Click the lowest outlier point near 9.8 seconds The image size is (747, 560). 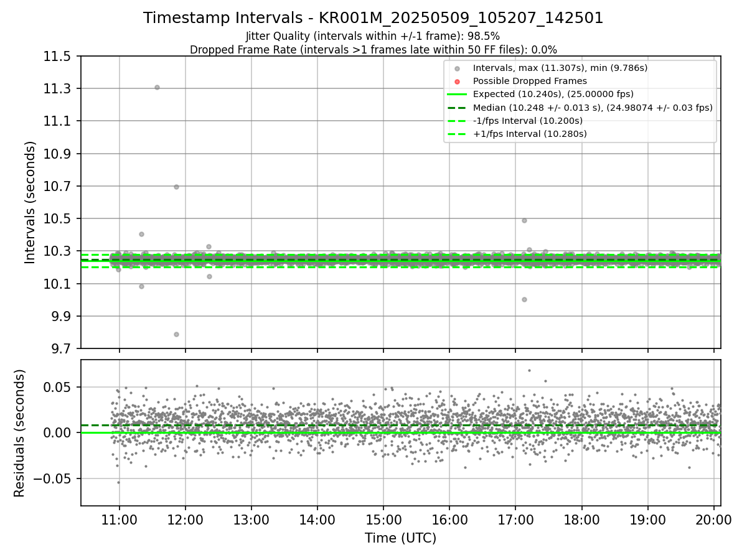click(176, 334)
